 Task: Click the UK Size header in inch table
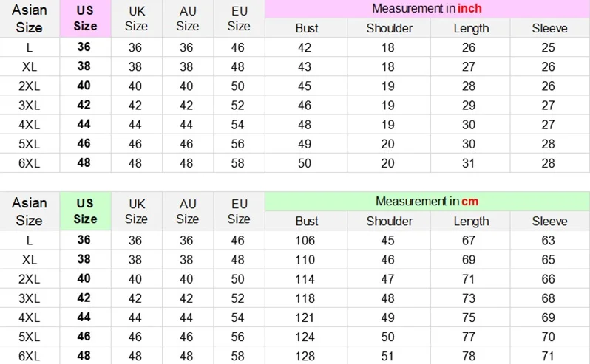[x=136, y=18]
